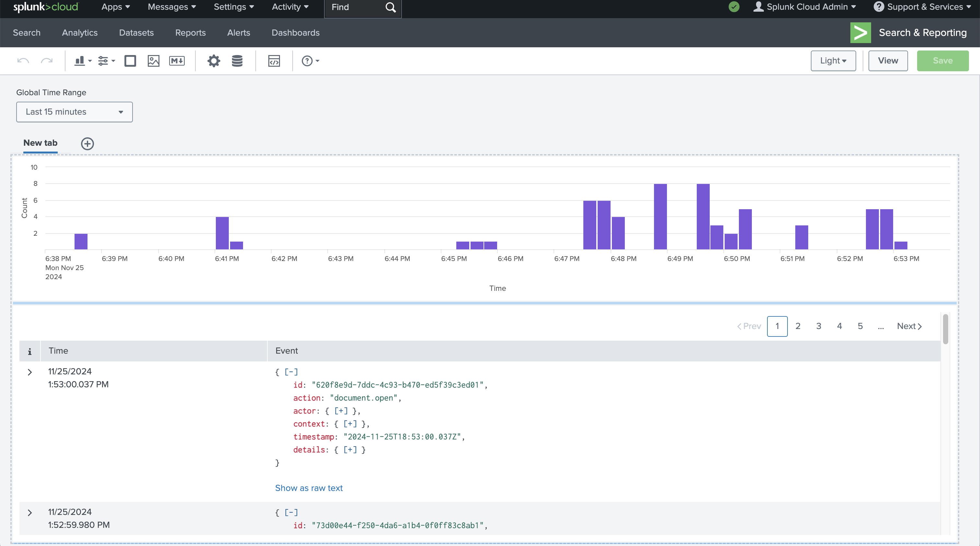
Task: Open the Find search field
Action: 354,7
